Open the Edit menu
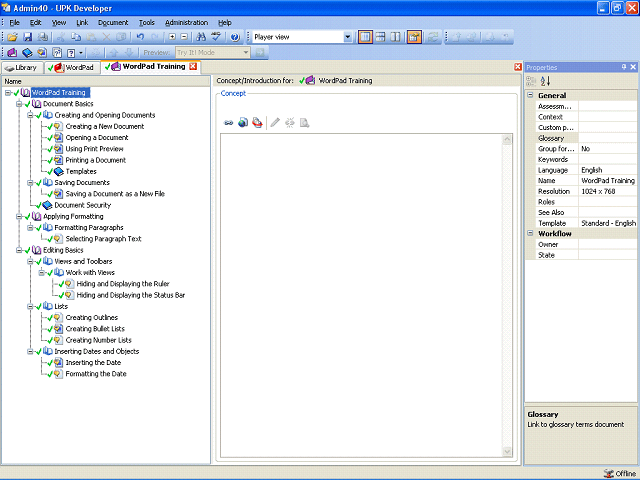Image resolution: width=640 pixels, height=480 pixels. [x=36, y=22]
